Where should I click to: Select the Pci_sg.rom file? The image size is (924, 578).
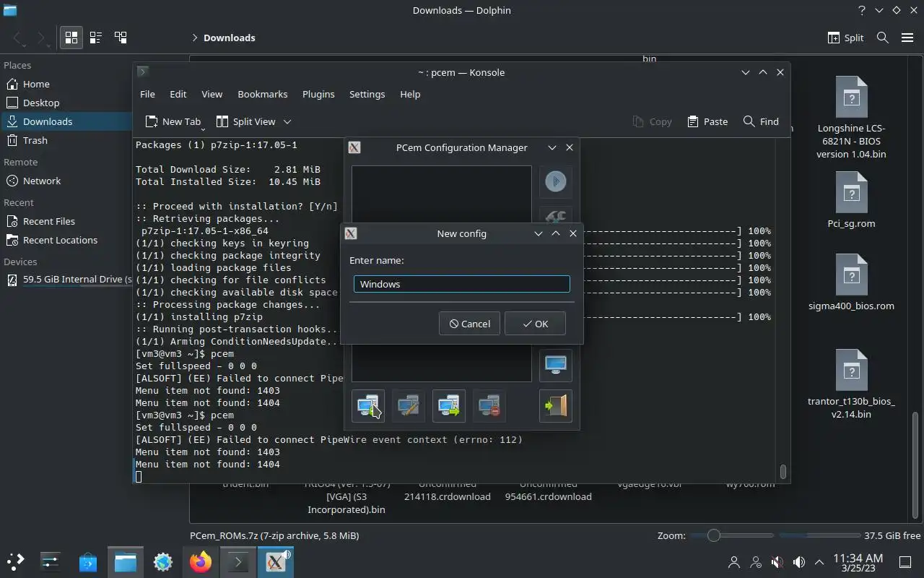851,201
